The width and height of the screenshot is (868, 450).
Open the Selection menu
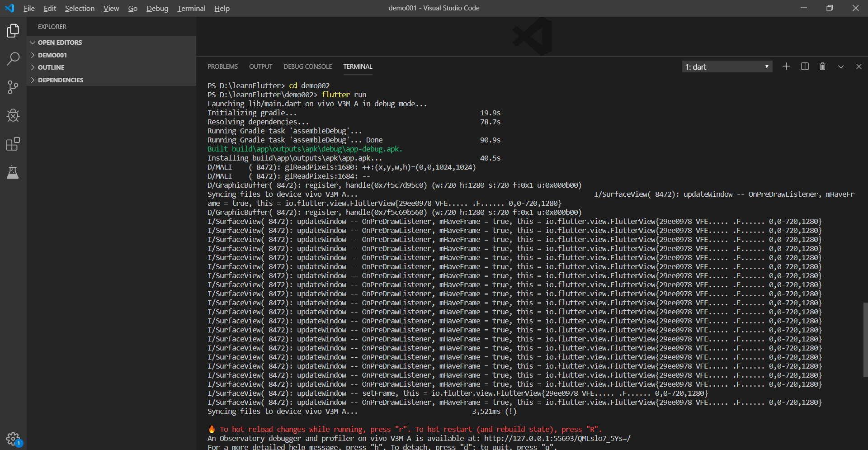pos(80,8)
